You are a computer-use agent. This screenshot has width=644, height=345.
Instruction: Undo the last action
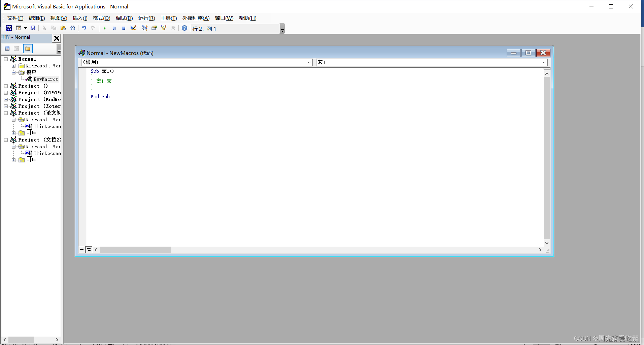point(84,28)
